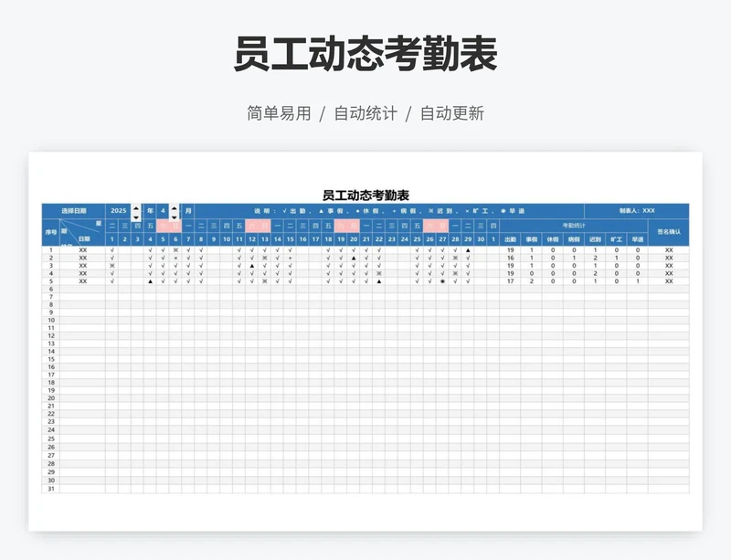Screen dimensions: 731x560
Task: Increase the month with the up spinner arrow
Action: tap(175, 208)
